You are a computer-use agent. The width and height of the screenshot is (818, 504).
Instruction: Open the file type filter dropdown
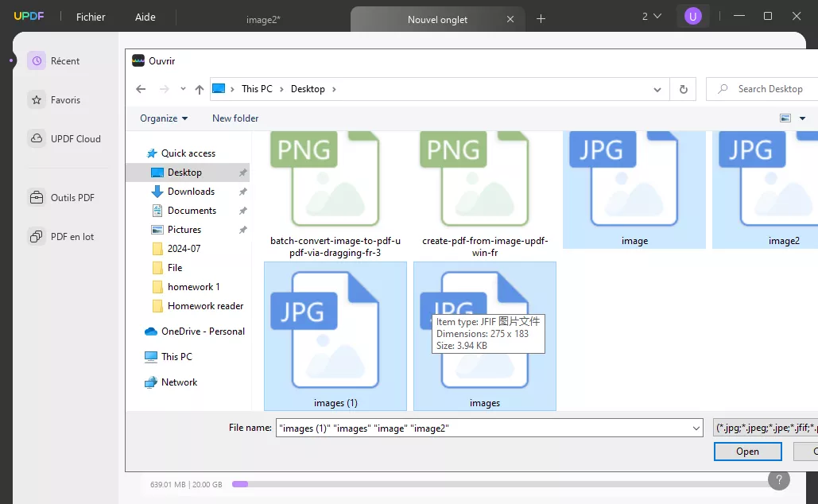[x=763, y=427]
